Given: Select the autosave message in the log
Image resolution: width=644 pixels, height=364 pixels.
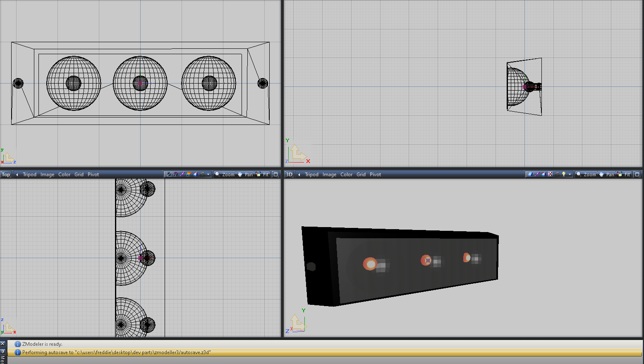Looking at the screenshot, I should click(x=116, y=352).
